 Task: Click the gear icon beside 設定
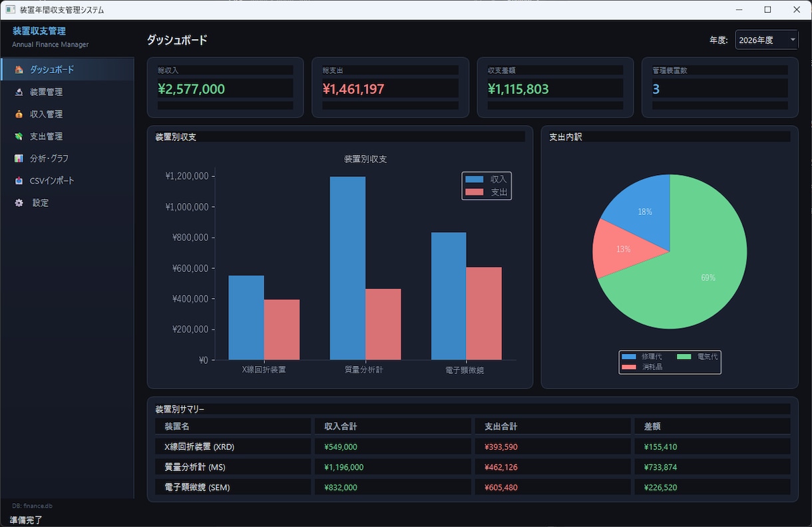19,203
